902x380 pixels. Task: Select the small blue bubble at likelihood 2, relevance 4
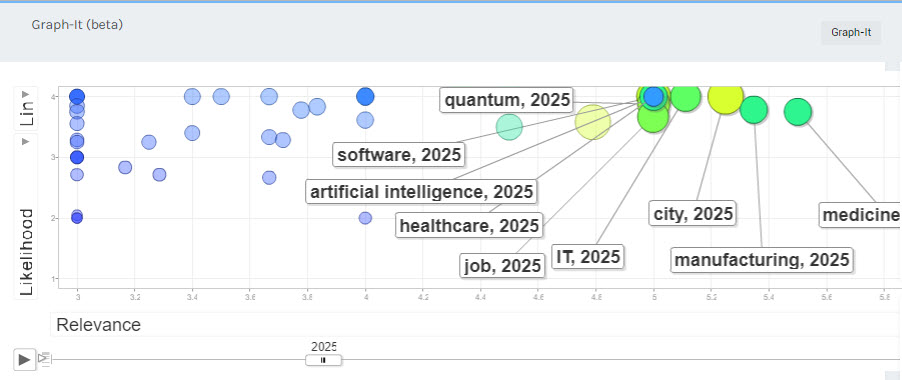tap(365, 218)
